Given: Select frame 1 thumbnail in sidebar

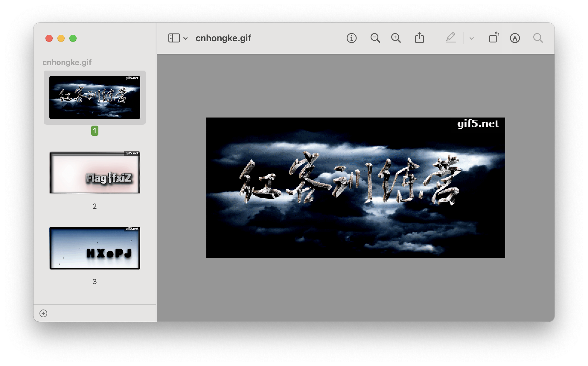Looking at the screenshot, I should tap(95, 97).
